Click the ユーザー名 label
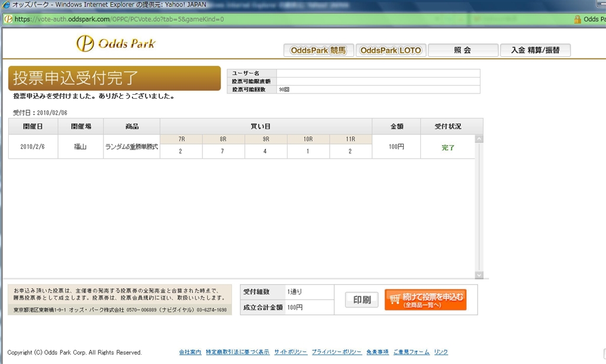The image size is (606, 364). click(x=246, y=73)
